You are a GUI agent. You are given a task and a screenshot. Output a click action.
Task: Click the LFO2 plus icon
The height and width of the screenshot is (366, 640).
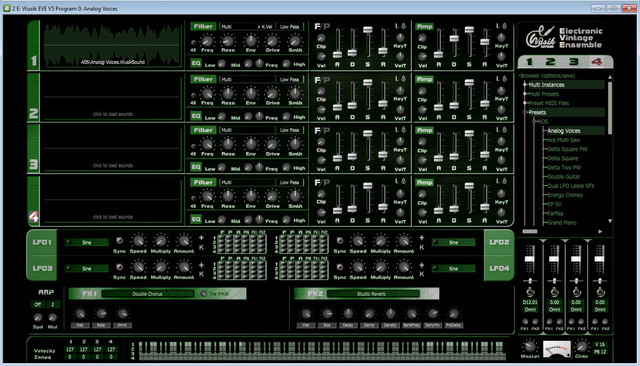422,237
